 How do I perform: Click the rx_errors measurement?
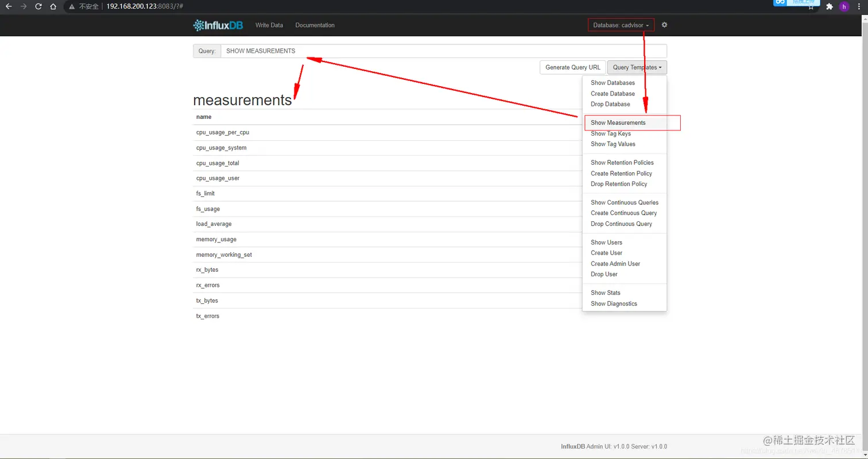[208, 286]
